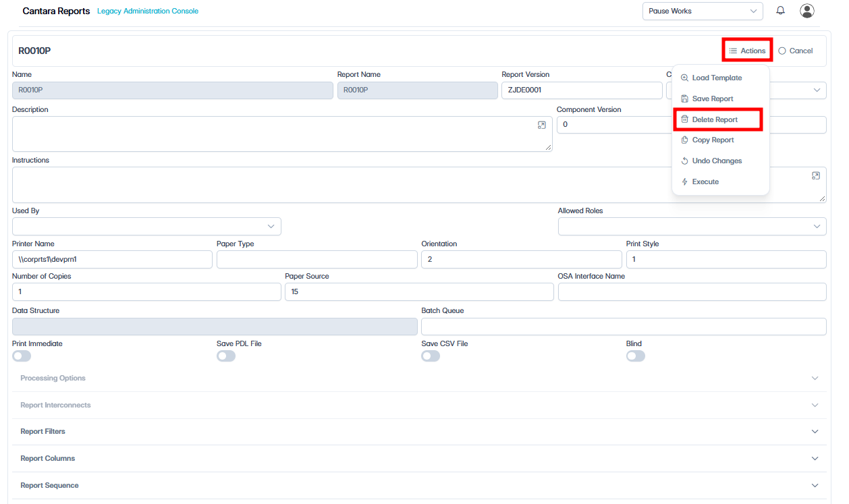
Task: Click the Orientation input field
Action: tap(522, 259)
